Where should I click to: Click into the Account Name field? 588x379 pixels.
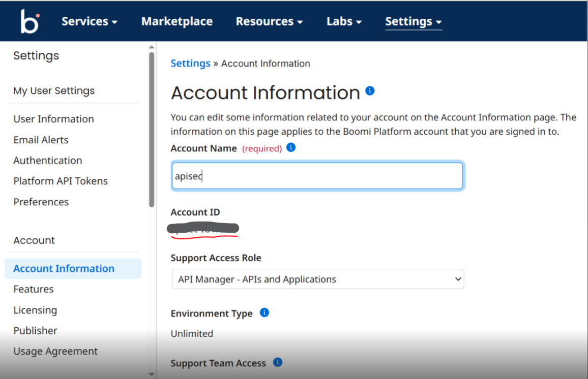[x=317, y=176]
